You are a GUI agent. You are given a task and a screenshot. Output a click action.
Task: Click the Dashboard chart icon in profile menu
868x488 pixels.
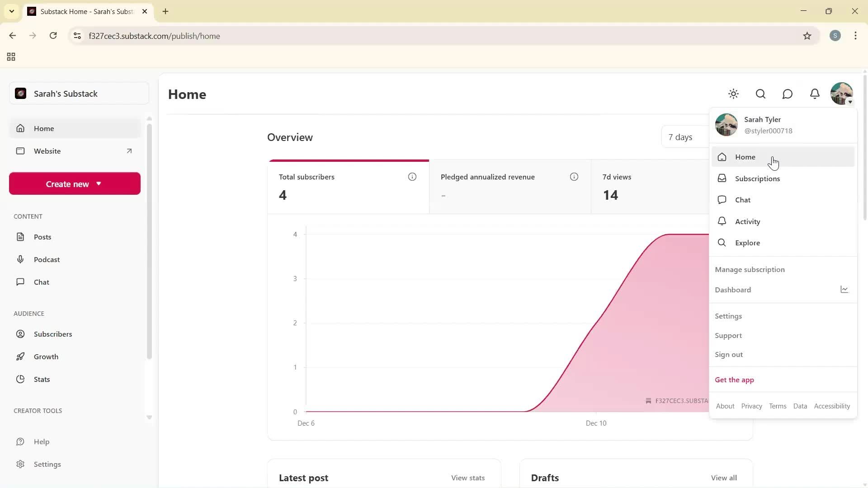(x=844, y=289)
